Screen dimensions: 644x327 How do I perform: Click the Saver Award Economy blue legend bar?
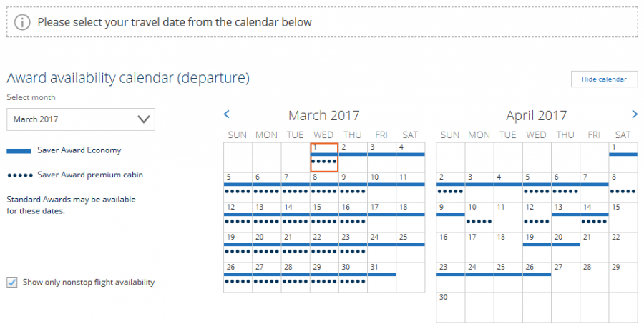point(19,151)
